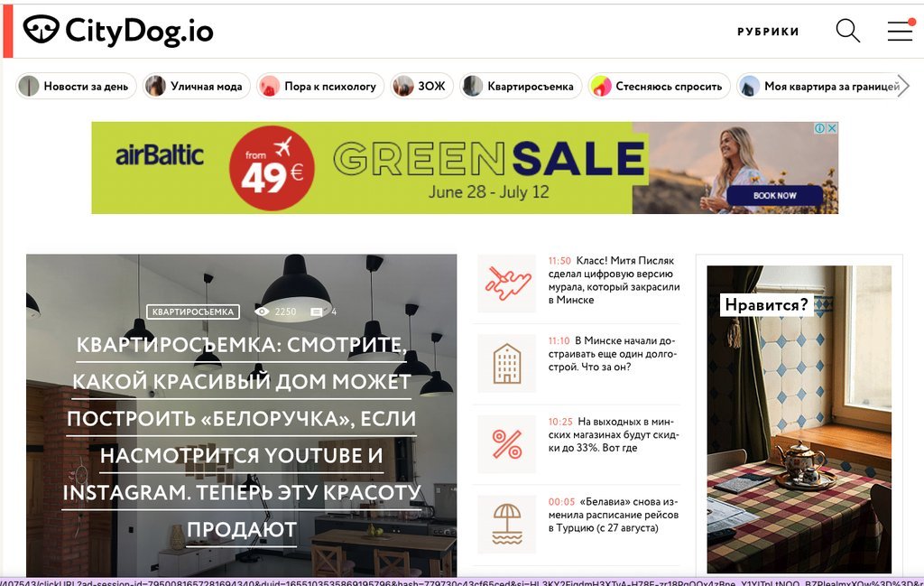924x586 pixels.
Task: Click the BOOK NOW button in banner
Action: (775, 195)
